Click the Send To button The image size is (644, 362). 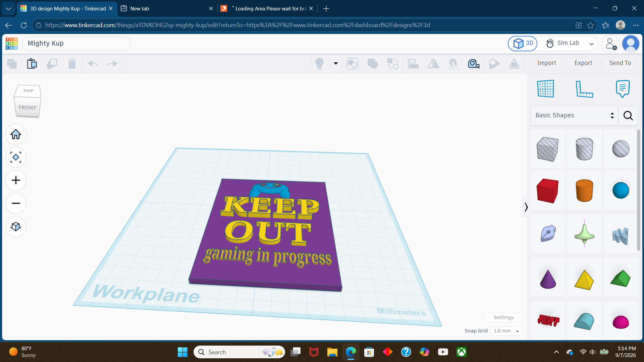[620, 63]
